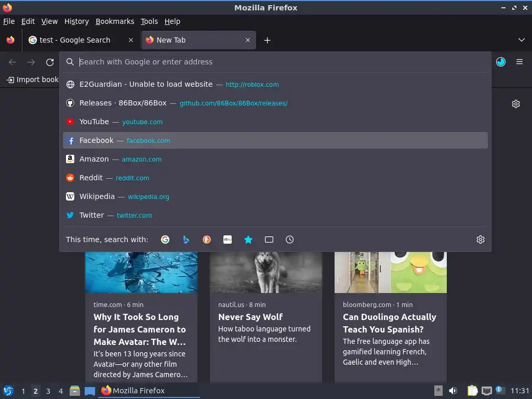Open the wolf article thumbnail
Image resolution: width=532 pixels, height=399 pixels.
point(265,272)
